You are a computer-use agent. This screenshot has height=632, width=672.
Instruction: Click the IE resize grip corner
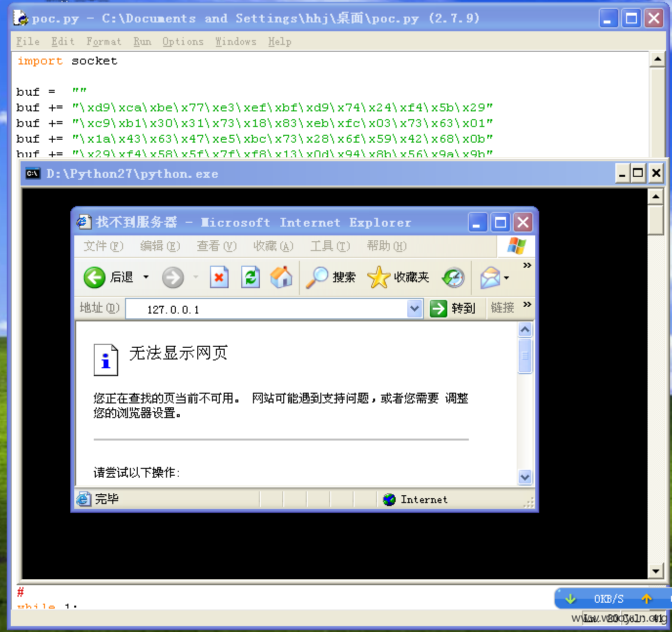coord(529,503)
